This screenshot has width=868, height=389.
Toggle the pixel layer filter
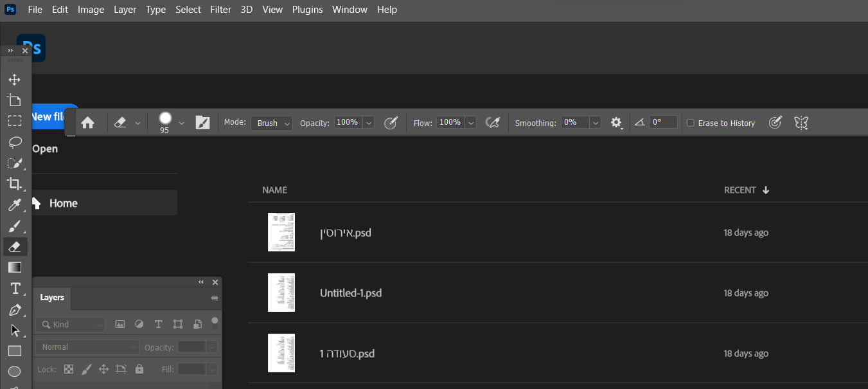click(x=120, y=325)
